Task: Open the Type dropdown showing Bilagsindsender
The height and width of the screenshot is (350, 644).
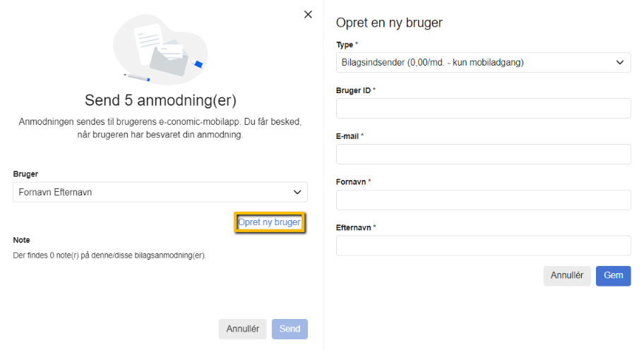Action: [484, 62]
